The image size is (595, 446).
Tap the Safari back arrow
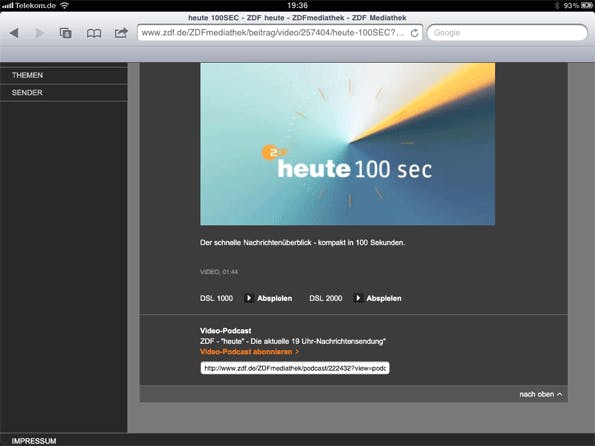tap(14, 33)
